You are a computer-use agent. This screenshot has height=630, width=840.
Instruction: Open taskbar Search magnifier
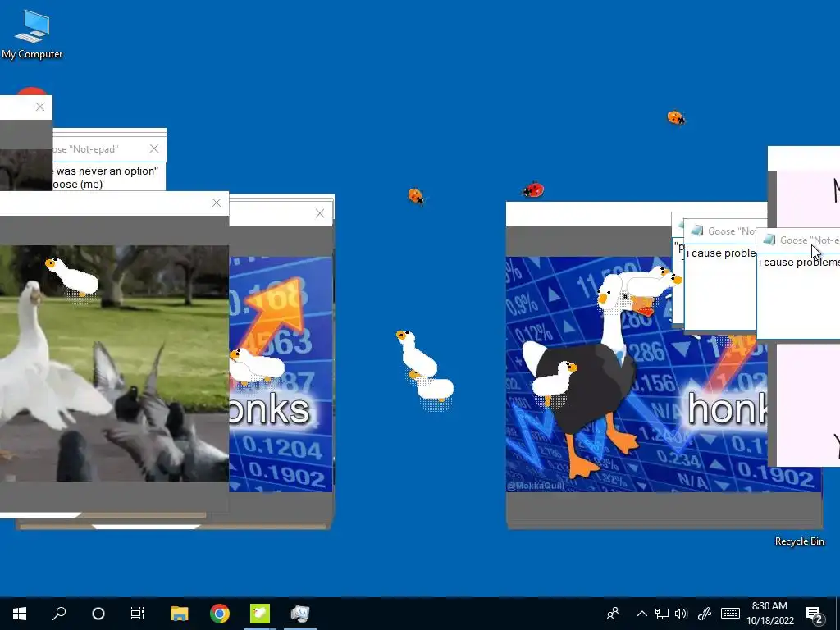tap(59, 613)
